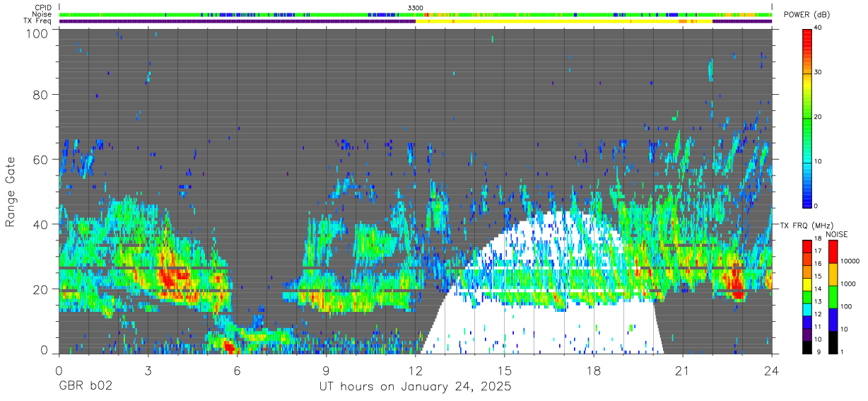Click the UT hour 18 axis label
Screen dimensions: 868x401
594,371
